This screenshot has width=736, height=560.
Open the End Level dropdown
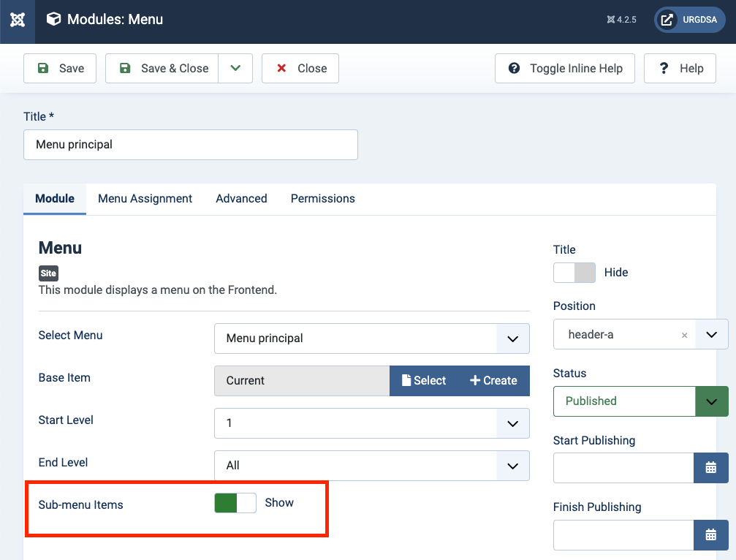(x=371, y=466)
